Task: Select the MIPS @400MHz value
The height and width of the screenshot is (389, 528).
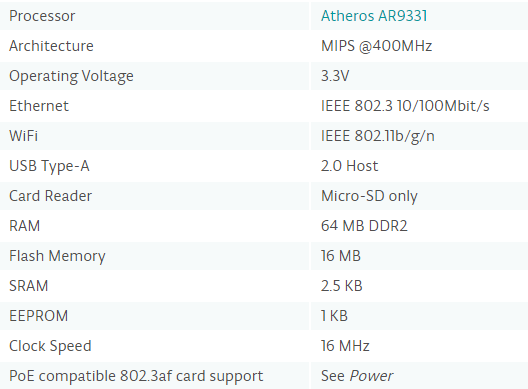Action: (376, 46)
